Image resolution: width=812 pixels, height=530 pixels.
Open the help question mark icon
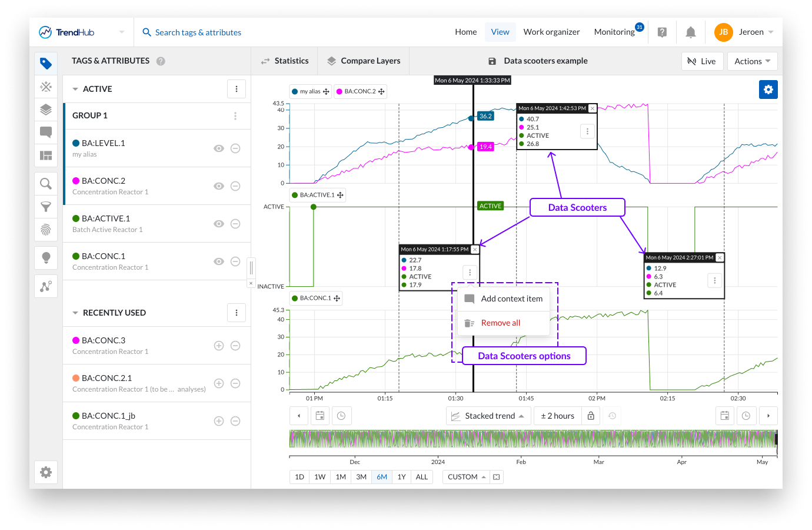(x=662, y=32)
